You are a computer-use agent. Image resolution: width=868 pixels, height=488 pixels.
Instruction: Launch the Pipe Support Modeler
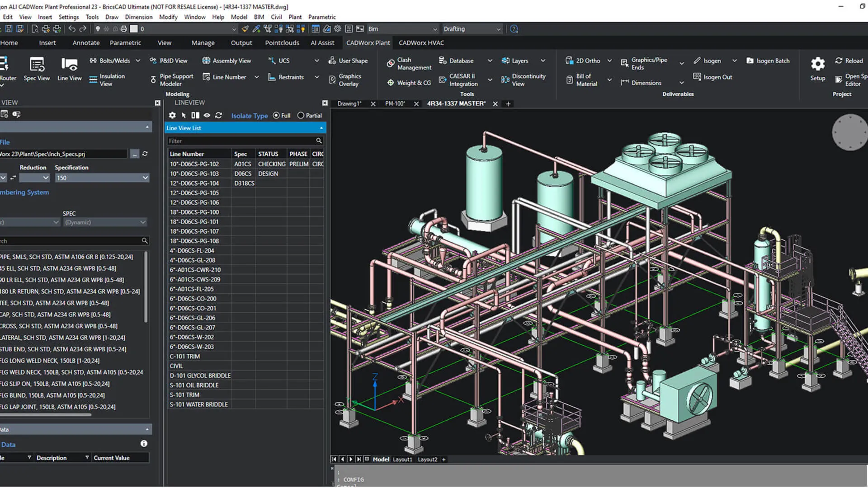coord(175,80)
